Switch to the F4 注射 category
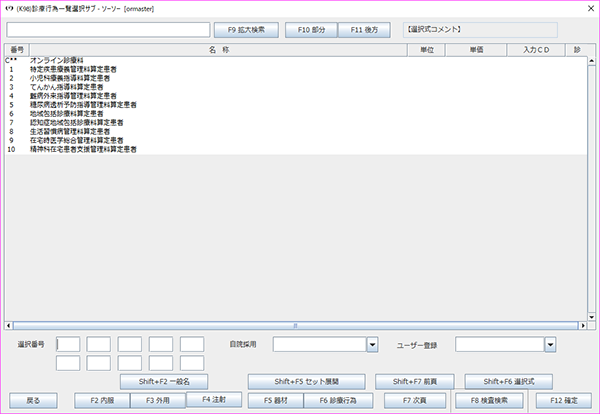This screenshot has height=414, width=600. coord(213,399)
